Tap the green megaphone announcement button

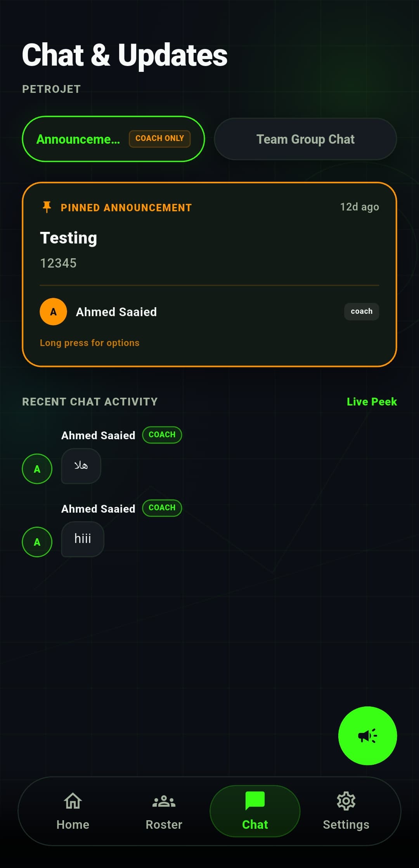click(367, 736)
